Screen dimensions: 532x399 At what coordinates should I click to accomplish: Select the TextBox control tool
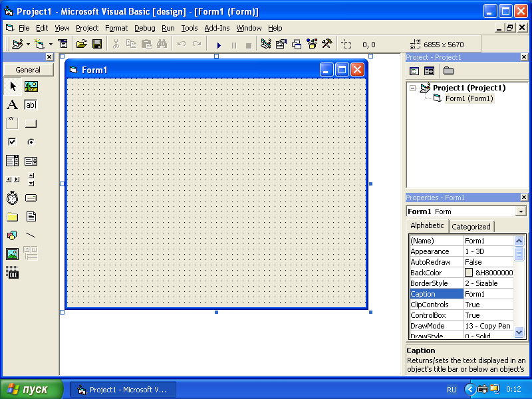[x=31, y=105]
